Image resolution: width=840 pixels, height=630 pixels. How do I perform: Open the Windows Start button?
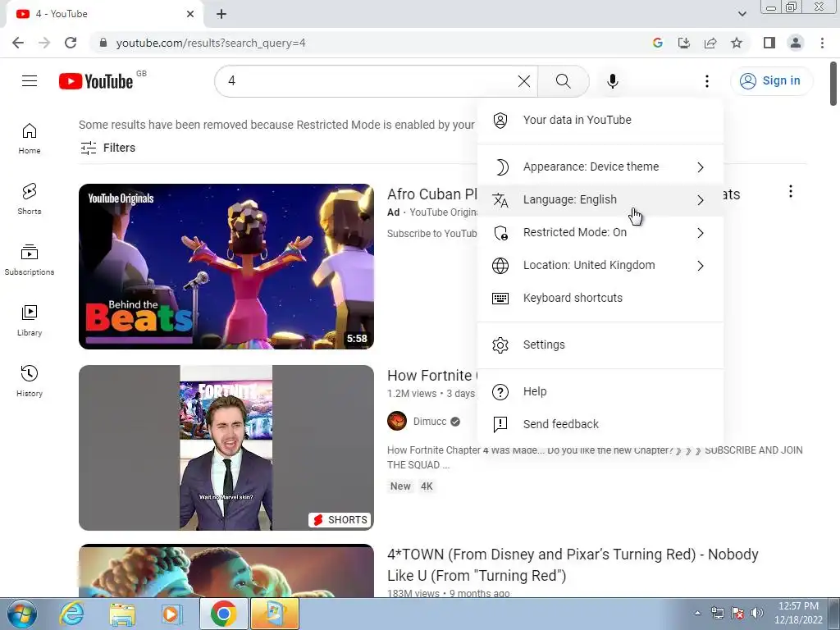[22, 614]
